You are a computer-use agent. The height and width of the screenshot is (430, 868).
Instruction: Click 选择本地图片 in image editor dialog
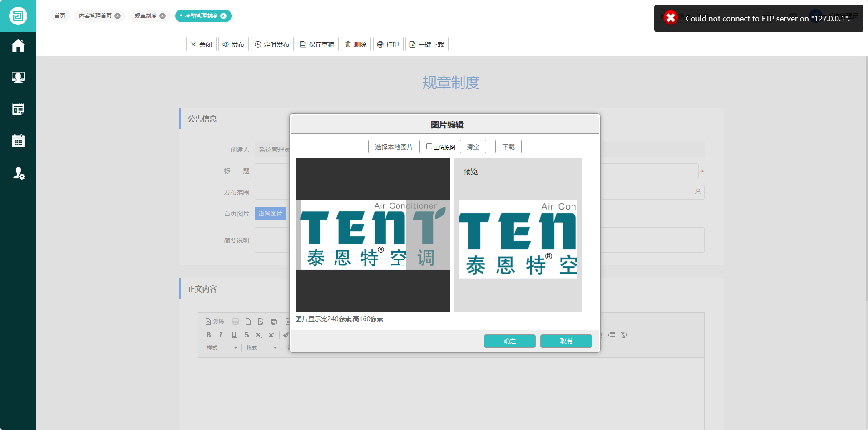pos(394,147)
